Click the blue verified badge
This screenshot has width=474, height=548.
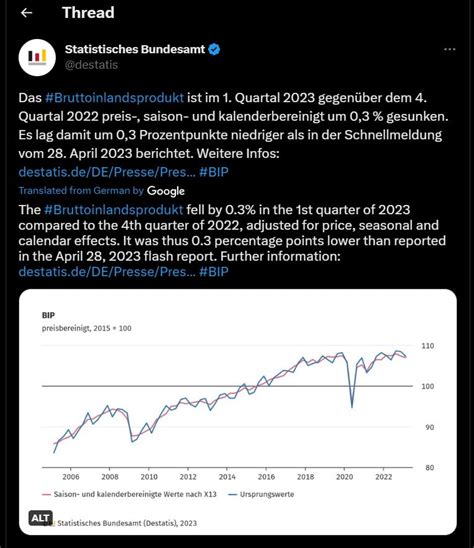coord(214,50)
